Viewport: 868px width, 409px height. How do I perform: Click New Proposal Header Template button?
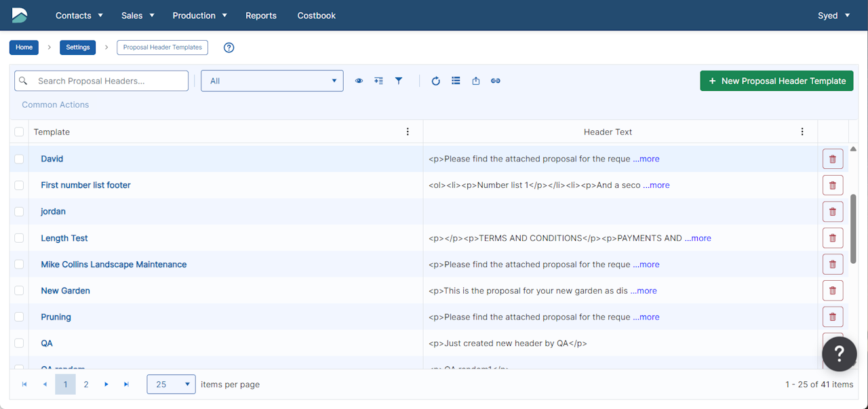tap(776, 81)
